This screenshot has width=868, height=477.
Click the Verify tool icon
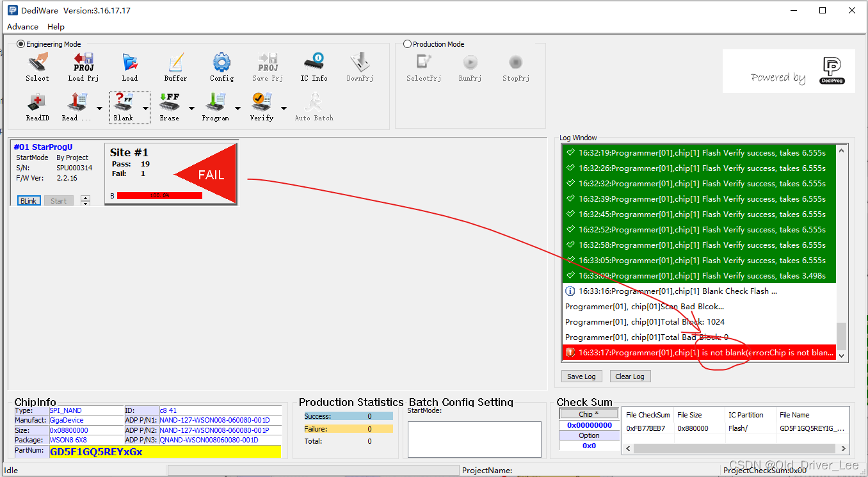point(261,107)
